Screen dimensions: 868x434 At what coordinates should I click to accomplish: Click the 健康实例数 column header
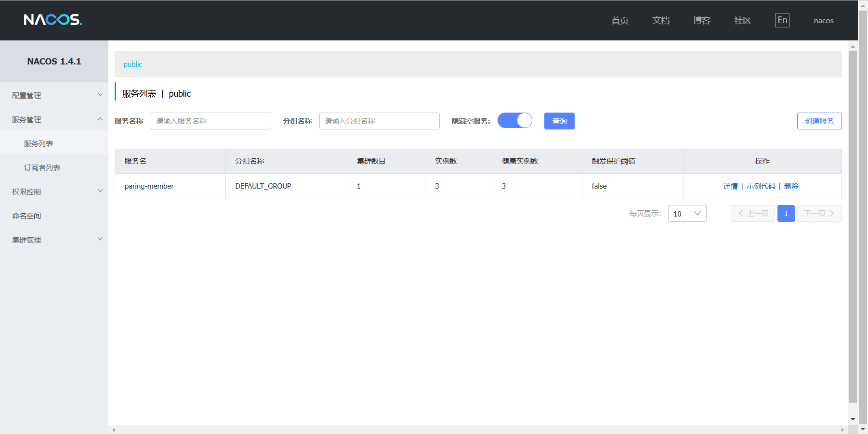537,161
